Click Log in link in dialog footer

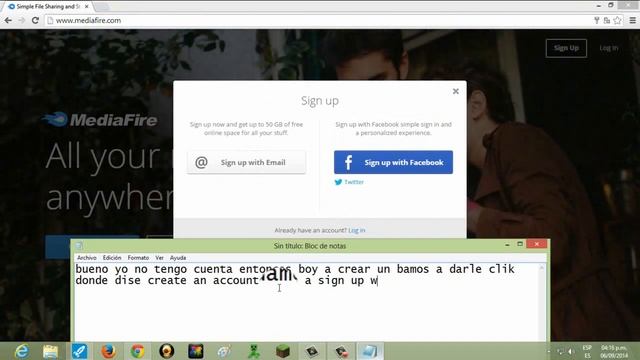click(357, 230)
